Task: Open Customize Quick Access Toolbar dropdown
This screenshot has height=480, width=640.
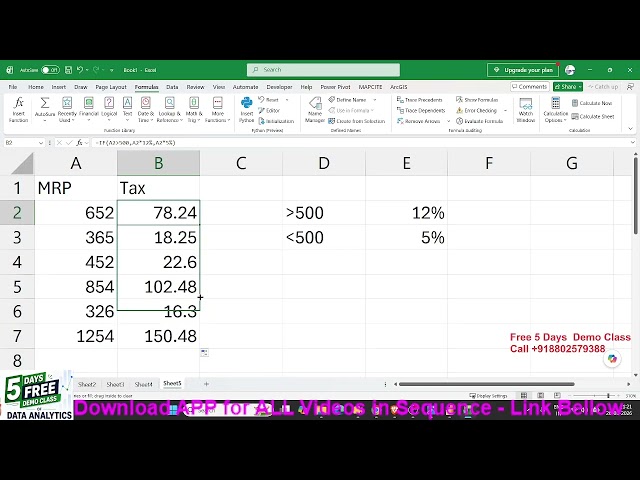Action: pos(111,70)
